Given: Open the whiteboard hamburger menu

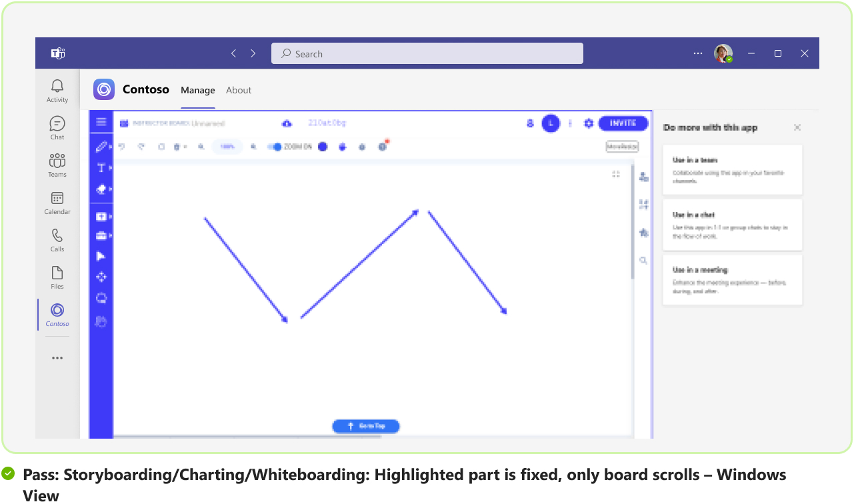Looking at the screenshot, I should (101, 122).
